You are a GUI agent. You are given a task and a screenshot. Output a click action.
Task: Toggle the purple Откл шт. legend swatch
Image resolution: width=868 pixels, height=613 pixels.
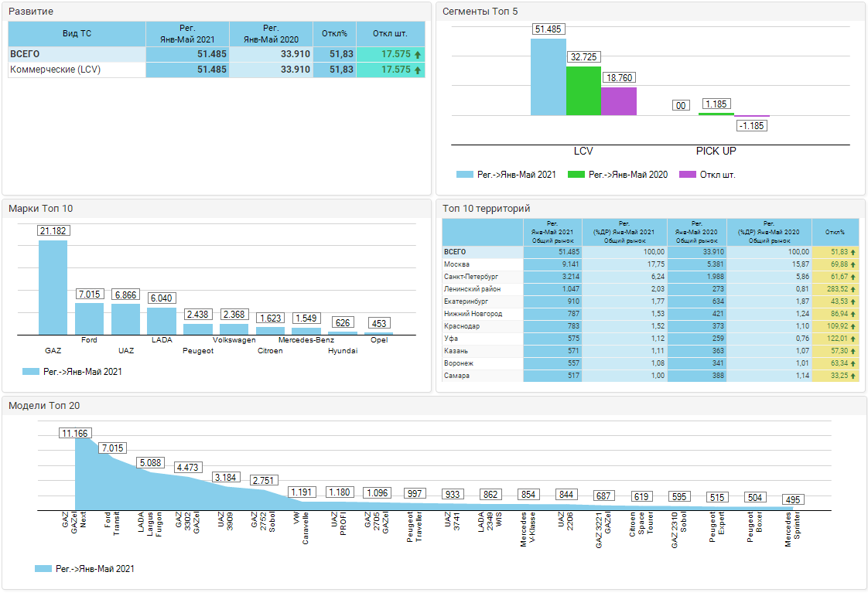687,175
